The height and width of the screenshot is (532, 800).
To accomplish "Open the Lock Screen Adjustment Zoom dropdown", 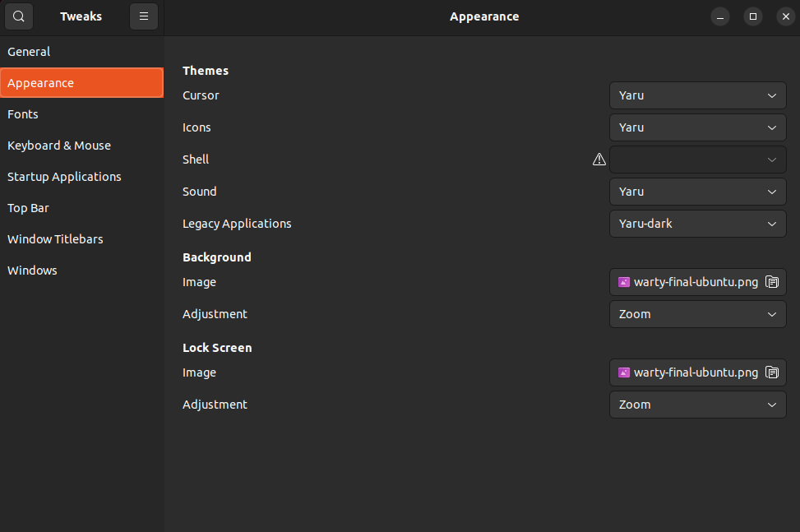I will click(697, 405).
